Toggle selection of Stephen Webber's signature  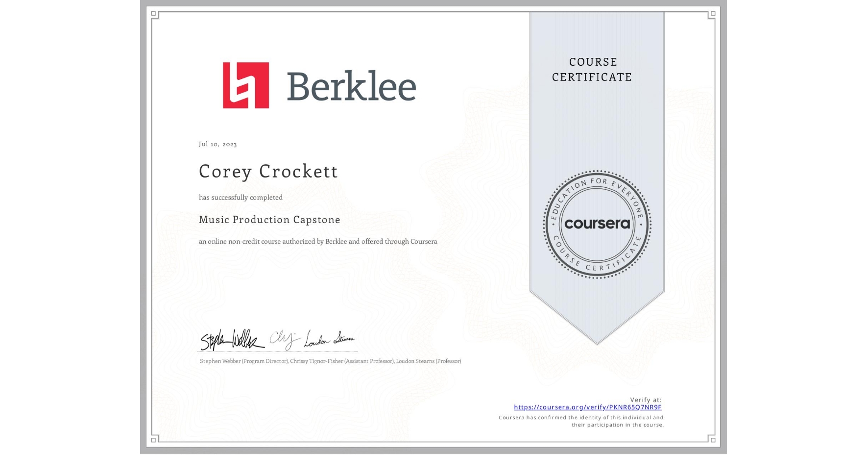tap(229, 339)
